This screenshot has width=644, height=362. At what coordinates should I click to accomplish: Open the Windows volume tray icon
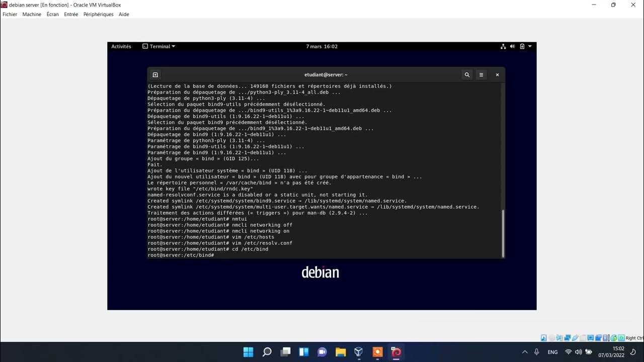coord(578,352)
